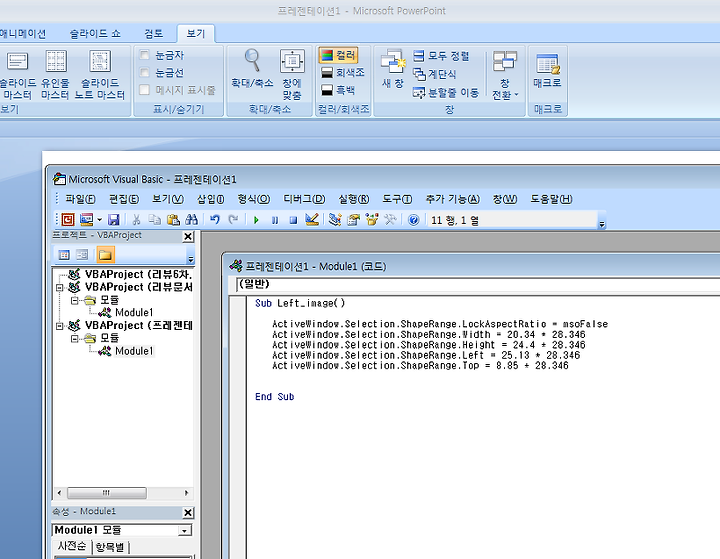Open 형식(O) menu in VBA editor
The height and width of the screenshot is (559, 720).
253,199
